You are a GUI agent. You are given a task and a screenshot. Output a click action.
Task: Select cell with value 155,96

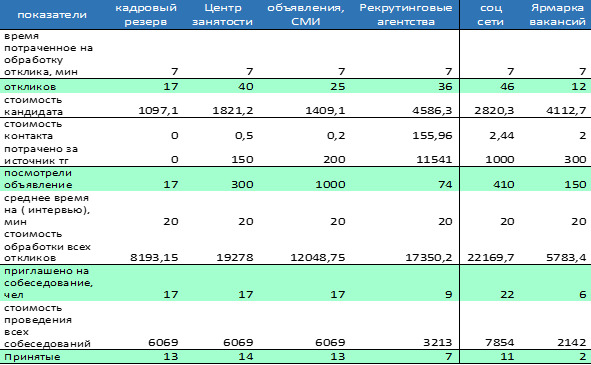coord(432,135)
